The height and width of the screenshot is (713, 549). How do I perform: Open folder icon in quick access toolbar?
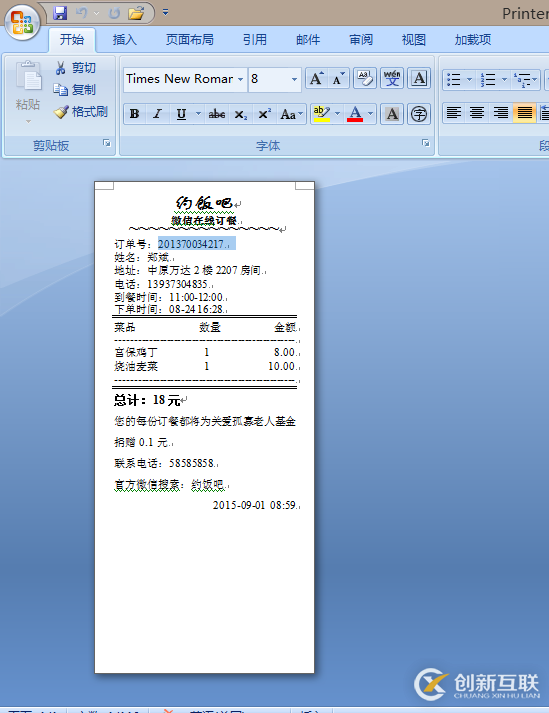[136, 13]
